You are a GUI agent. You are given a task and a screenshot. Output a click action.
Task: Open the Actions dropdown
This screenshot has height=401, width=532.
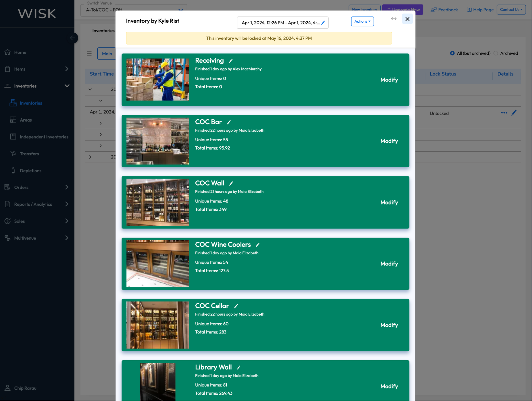362,21
